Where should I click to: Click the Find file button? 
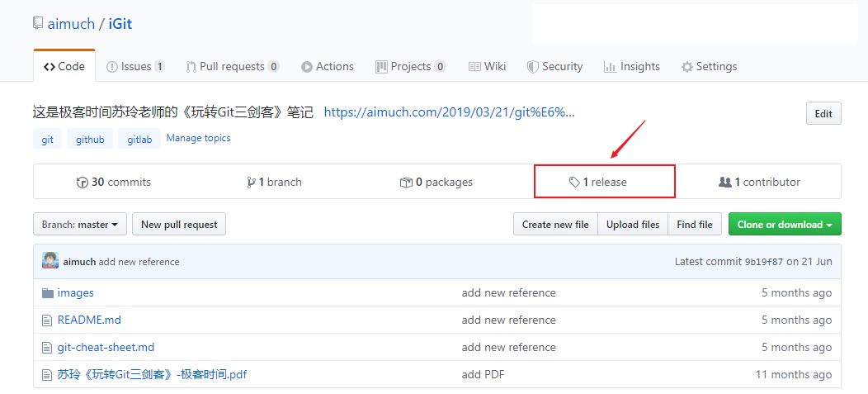(x=695, y=225)
